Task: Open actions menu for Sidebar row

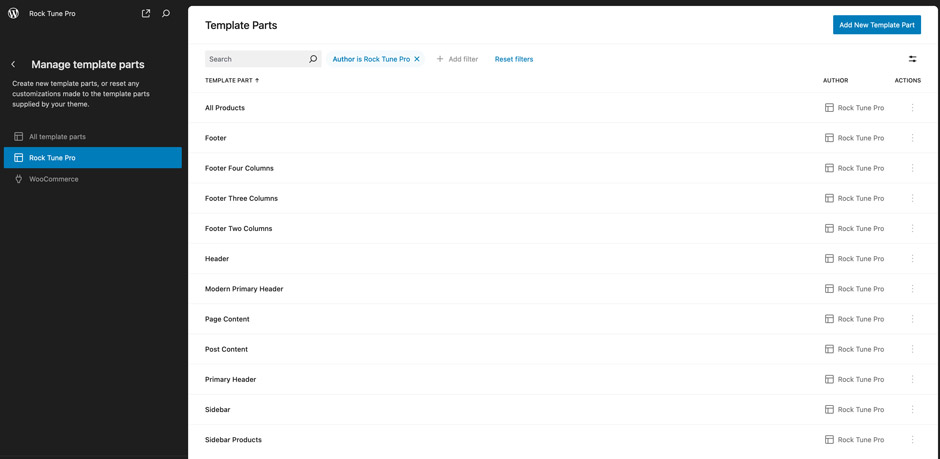Action: 912,409
